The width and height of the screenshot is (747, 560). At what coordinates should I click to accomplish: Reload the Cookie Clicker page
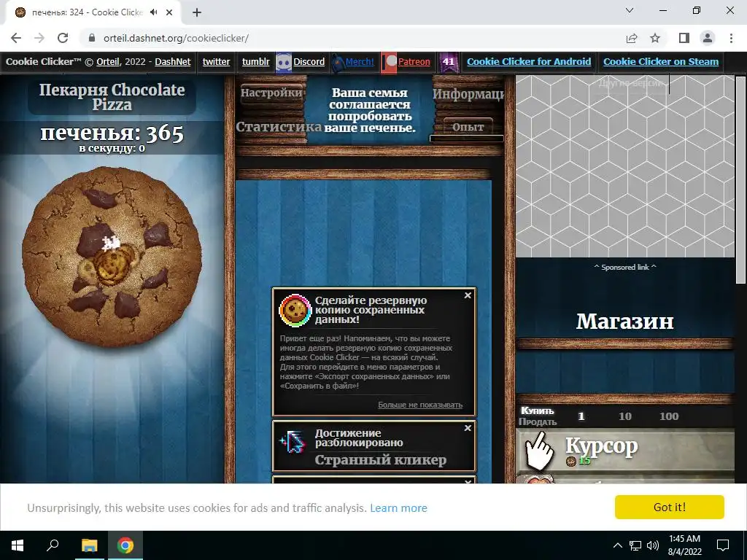[63, 38]
